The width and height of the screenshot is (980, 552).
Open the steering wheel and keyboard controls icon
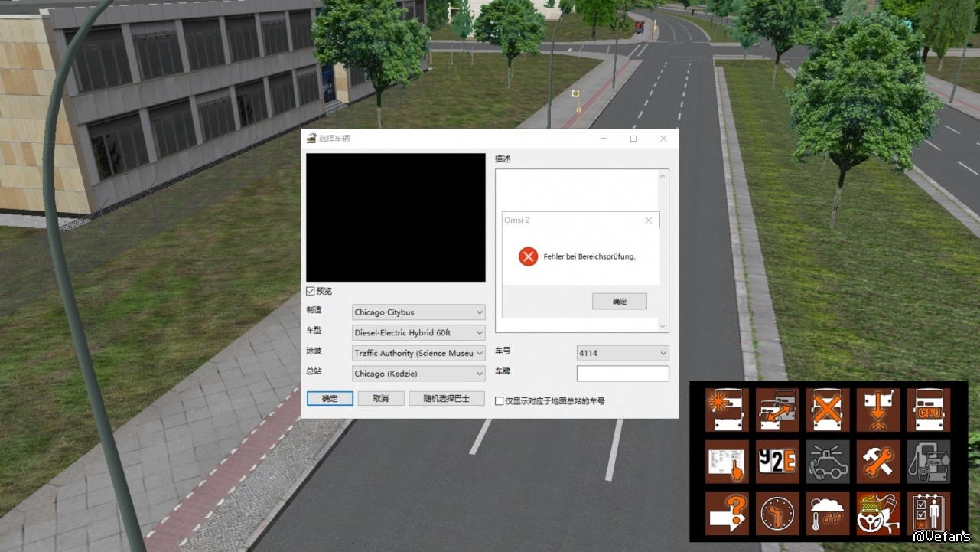pos(878,513)
